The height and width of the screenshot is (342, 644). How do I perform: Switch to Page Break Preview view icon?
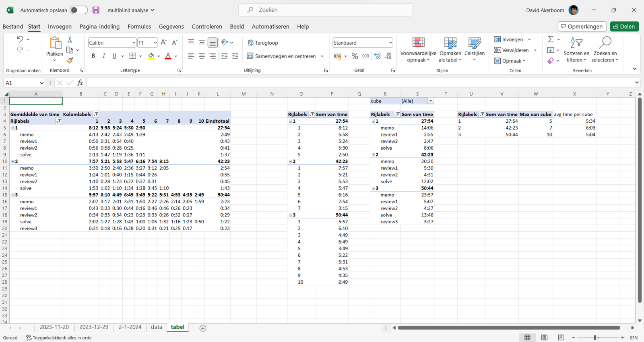coord(561,338)
